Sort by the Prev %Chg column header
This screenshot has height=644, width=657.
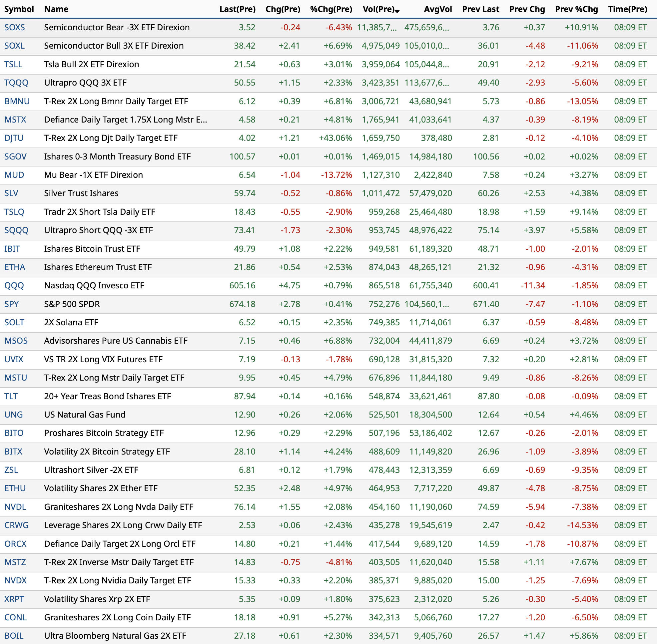point(576,9)
